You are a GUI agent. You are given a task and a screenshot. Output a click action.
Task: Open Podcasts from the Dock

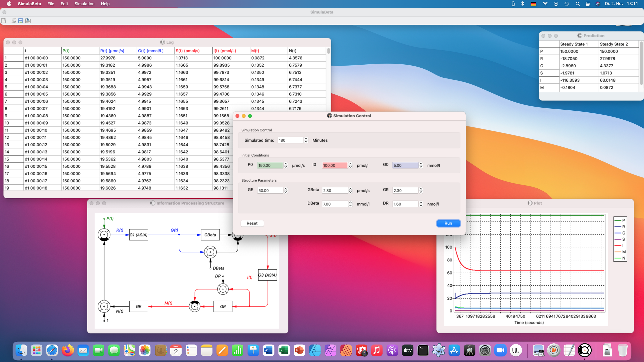(x=392, y=350)
